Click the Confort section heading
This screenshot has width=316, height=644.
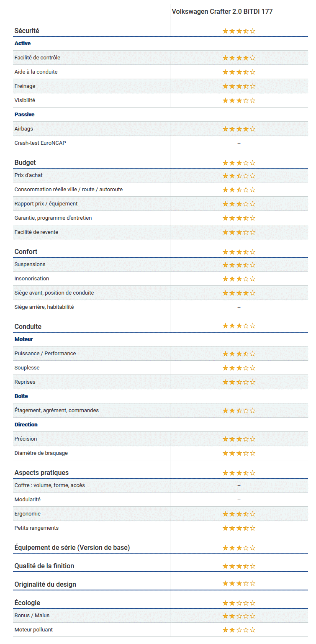(x=26, y=252)
